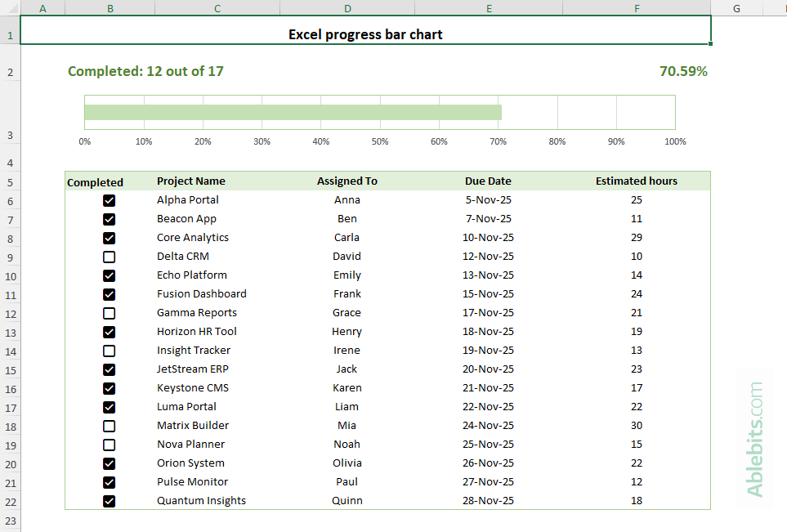This screenshot has width=787, height=532.
Task: Uncheck the Pulse Monitor completed checkbox
Action: coord(109,482)
